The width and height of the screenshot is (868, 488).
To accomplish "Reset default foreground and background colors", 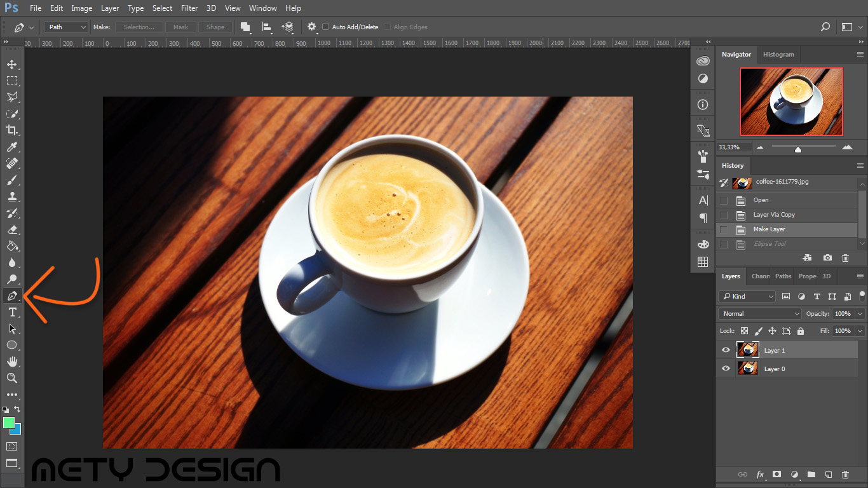I will (6, 410).
